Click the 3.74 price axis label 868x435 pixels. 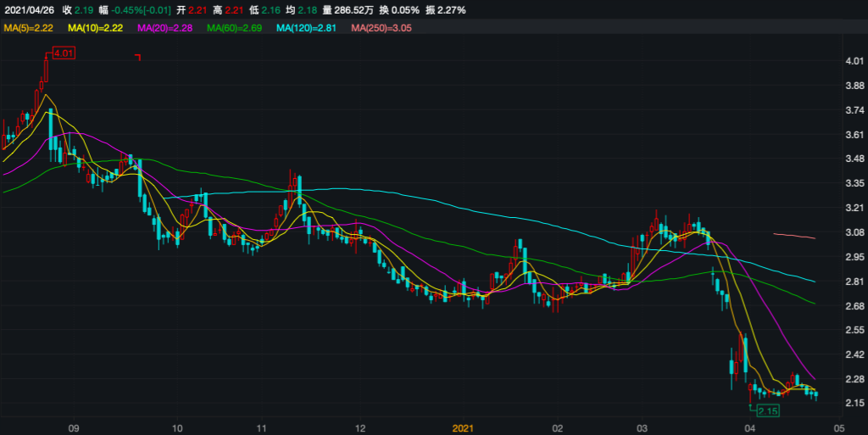point(854,110)
